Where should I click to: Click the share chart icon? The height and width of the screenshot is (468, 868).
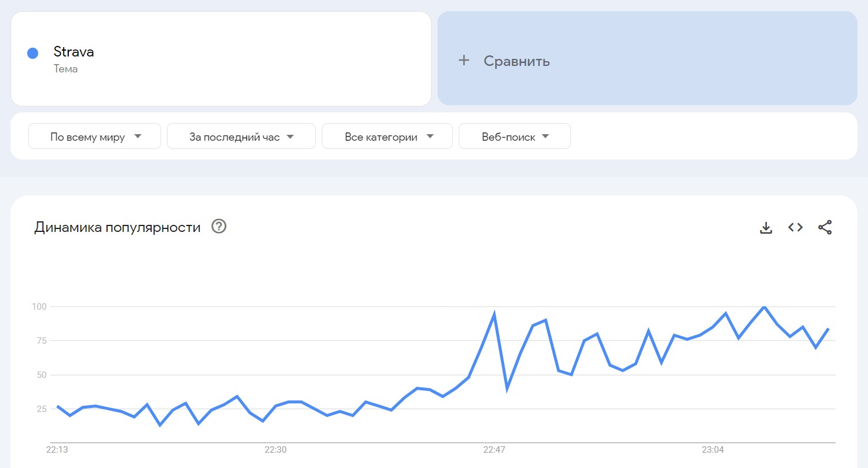click(x=825, y=227)
